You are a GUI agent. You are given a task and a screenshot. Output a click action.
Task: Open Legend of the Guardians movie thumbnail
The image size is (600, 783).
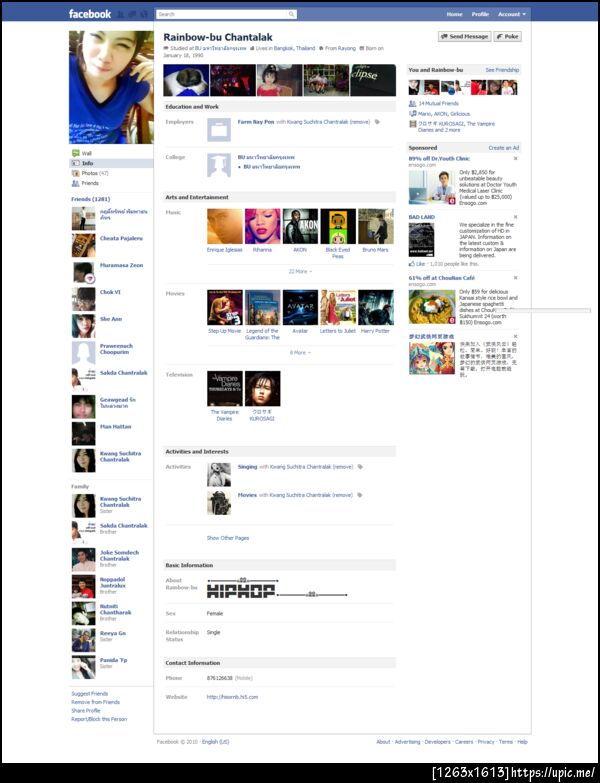pos(263,308)
